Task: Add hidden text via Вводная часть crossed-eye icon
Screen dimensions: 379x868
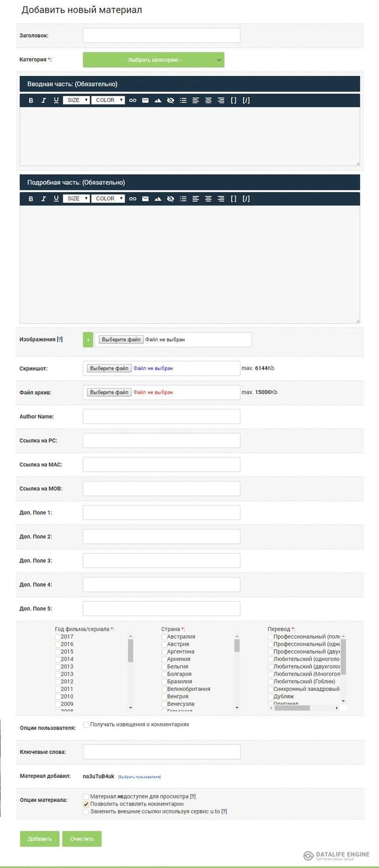Action: coord(170,100)
